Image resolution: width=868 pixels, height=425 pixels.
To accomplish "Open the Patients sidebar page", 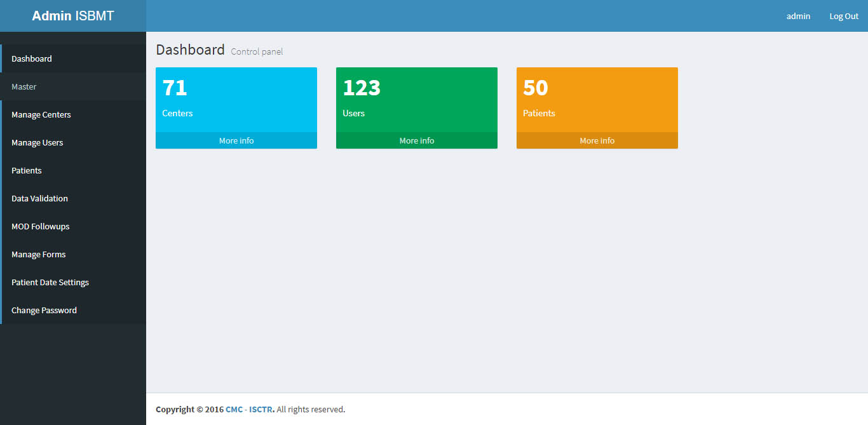I will click(x=73, y=170).
